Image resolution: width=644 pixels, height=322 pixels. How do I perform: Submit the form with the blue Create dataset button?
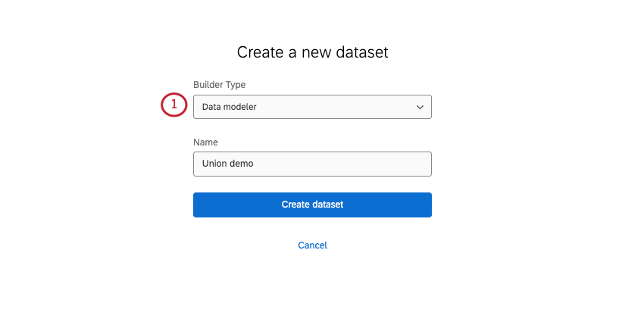[312, 205]
